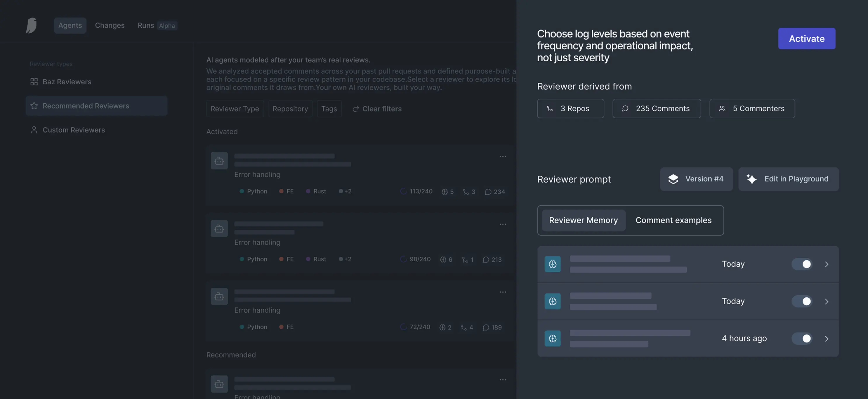Expand first memory row with chevron arrow
868x399 pixels.
[827, 264]
